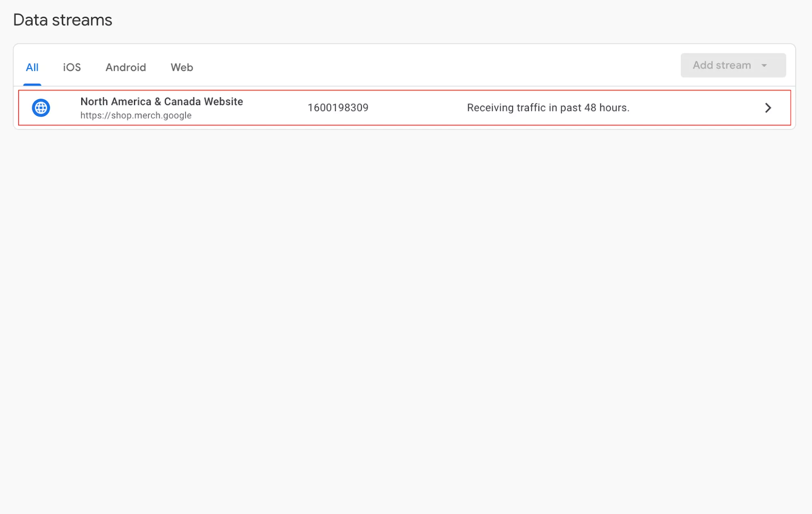Click the blue globe web stream icon

41,108
